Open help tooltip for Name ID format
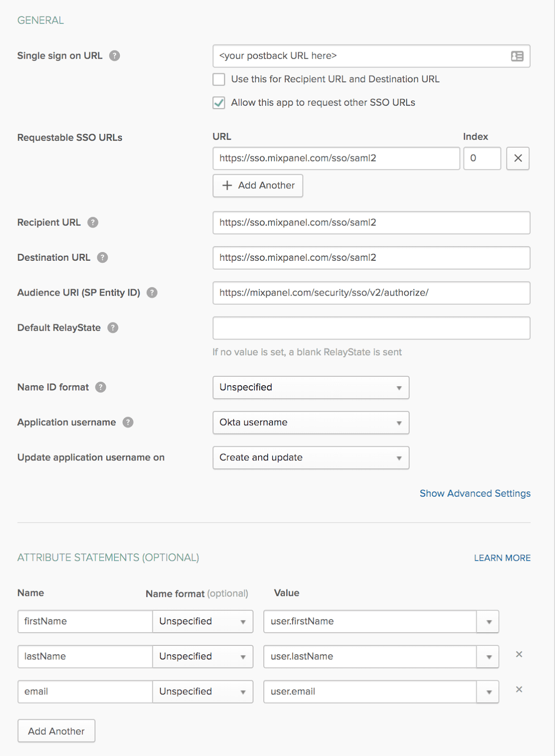 coord(100,387)
